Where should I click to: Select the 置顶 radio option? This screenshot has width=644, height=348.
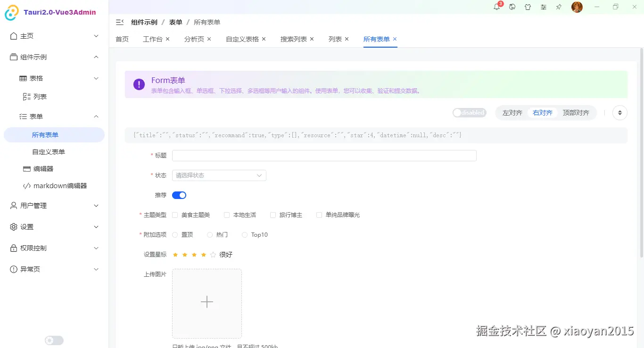tap(175, 234)
